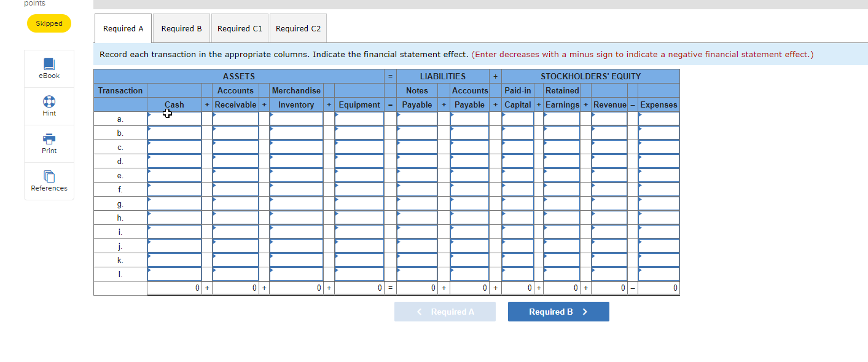Open the References panel

pos(49,181)
